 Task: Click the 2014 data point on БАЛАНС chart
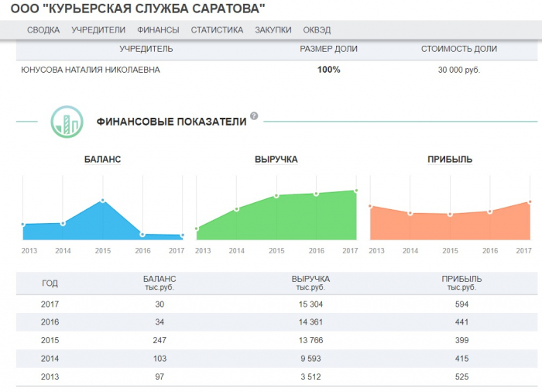coord(63,224)
